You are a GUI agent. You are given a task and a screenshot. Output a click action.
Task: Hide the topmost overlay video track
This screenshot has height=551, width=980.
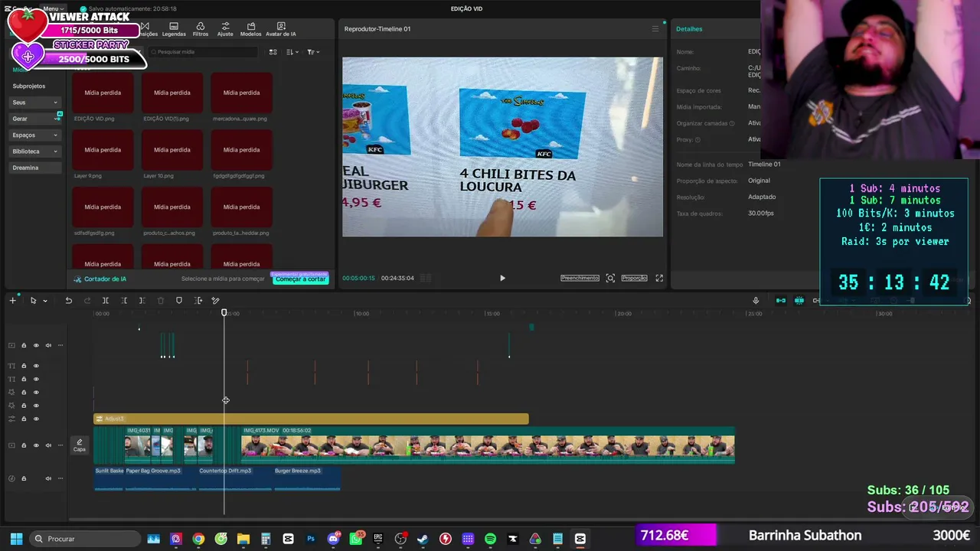[36, 345]
